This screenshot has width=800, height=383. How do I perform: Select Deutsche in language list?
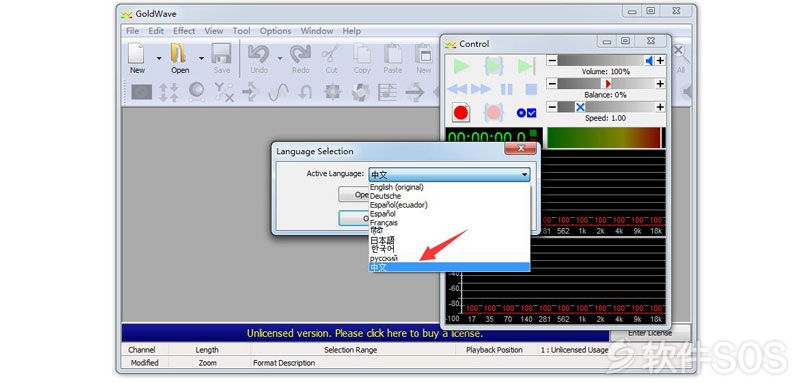[449, 196]
